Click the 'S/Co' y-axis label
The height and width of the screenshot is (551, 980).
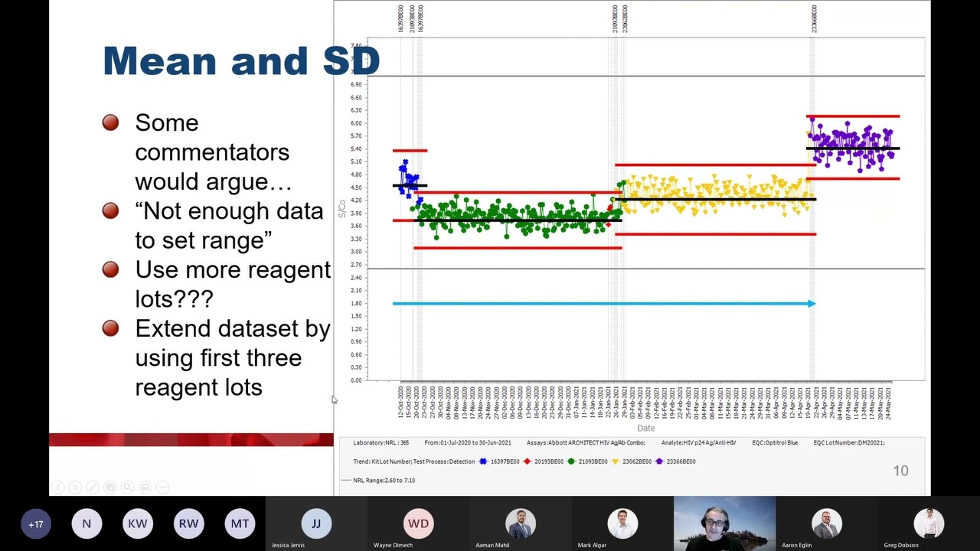point(342,208)
